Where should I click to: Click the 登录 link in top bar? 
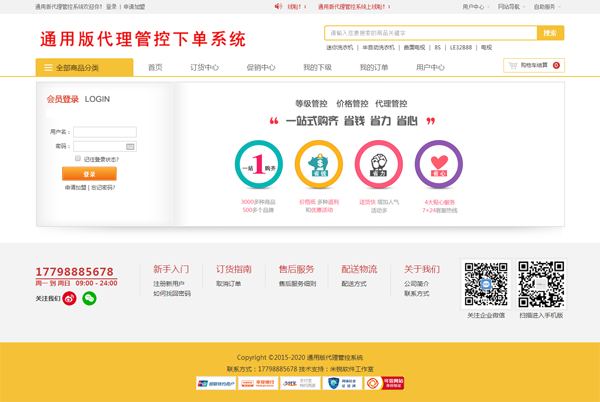(111, 7)
